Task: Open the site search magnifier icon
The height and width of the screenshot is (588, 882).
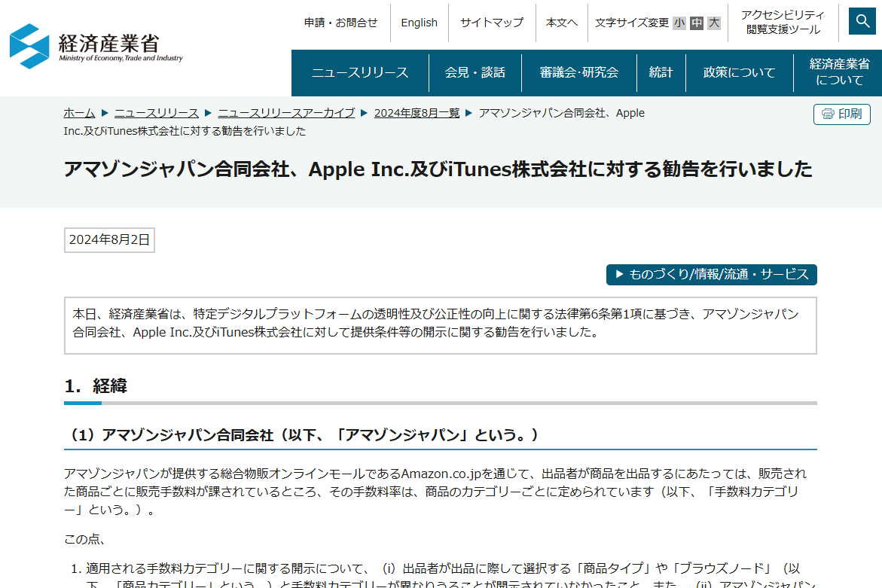Action: pyautogui.click(x=862, y=21)
